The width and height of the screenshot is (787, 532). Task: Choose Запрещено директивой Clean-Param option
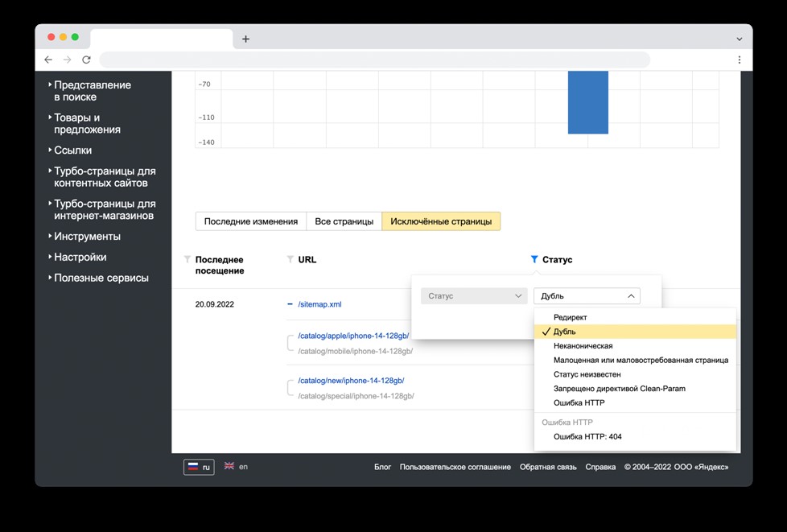pyautogui.click(x=636, y=389)
